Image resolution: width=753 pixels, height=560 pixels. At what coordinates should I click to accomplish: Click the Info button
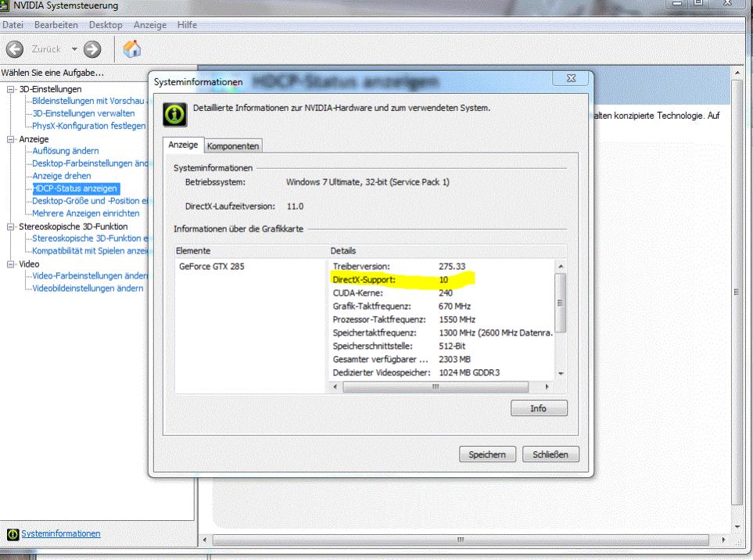pos(539,408)
